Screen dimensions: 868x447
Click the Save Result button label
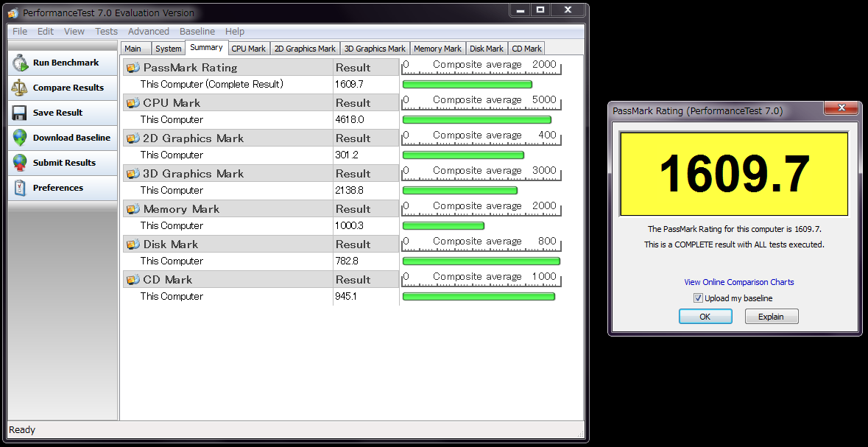point(57,113)
